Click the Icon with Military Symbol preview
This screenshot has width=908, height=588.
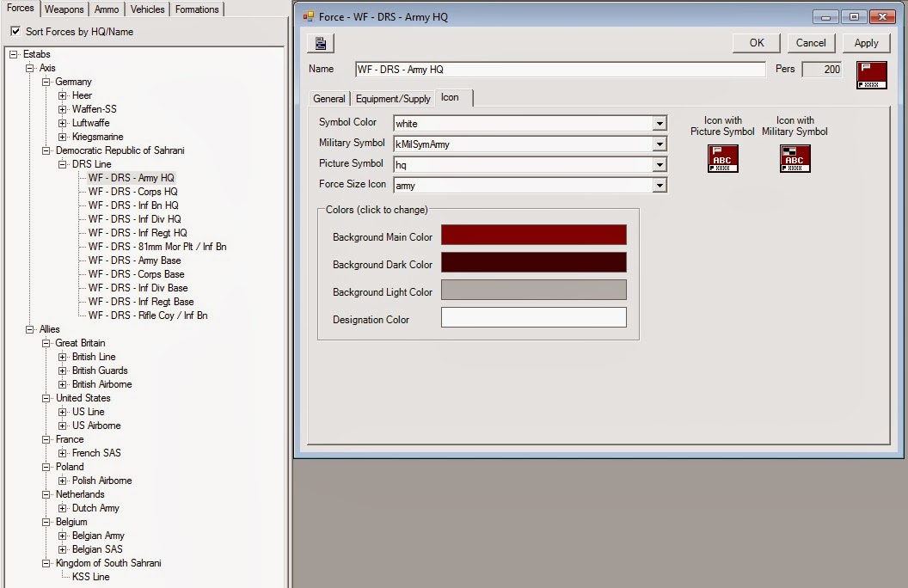tap(794, 158)
